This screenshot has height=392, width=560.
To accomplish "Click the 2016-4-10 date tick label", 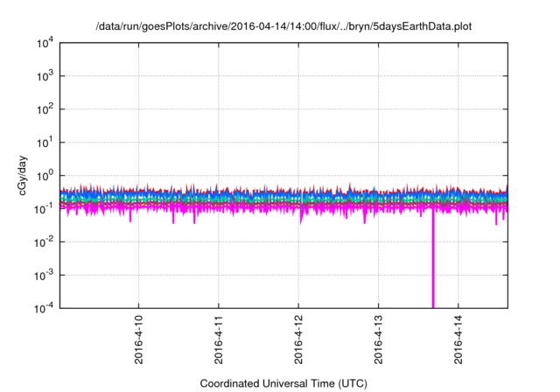I will [138, 339].
